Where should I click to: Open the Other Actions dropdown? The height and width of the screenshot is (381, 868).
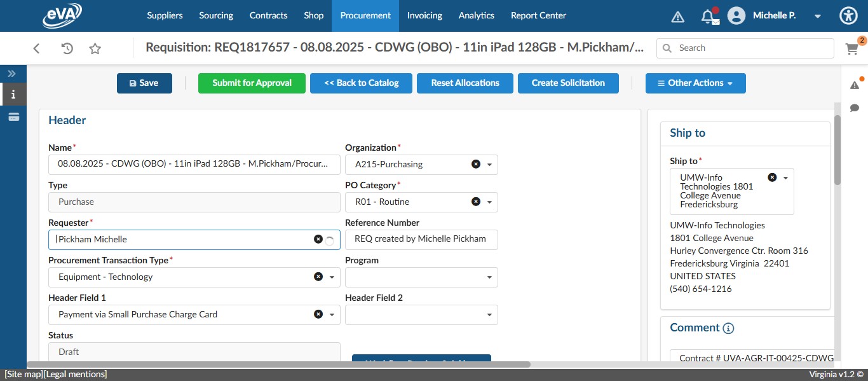tap(695, 83)
